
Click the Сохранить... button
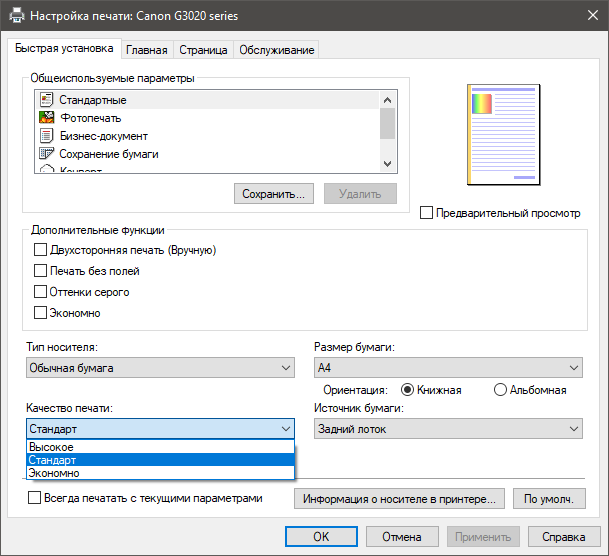[x=274, y=194]
